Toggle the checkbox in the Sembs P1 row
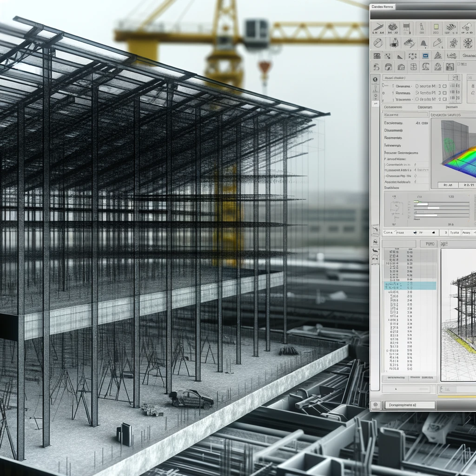476x476 pixels. [445, 93]
